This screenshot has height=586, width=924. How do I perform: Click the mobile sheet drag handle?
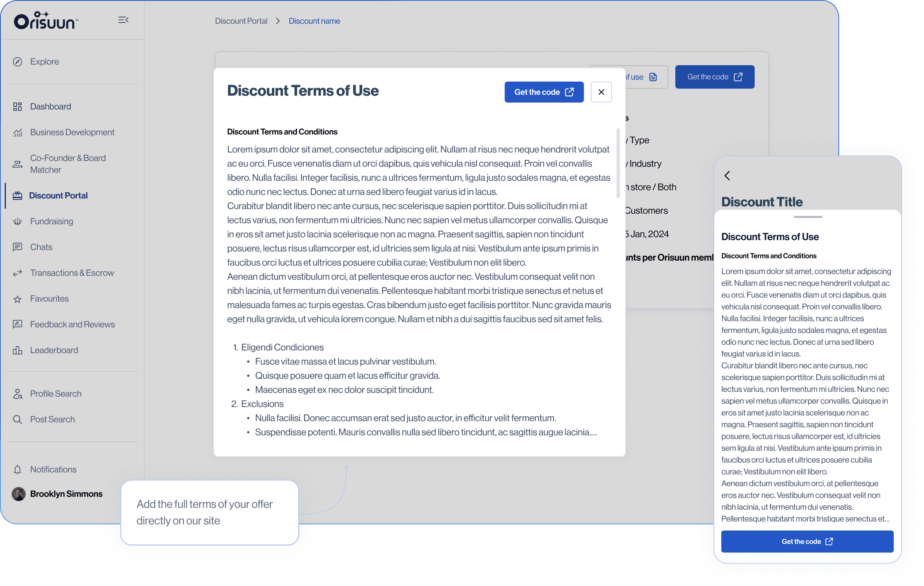(808, 217)
